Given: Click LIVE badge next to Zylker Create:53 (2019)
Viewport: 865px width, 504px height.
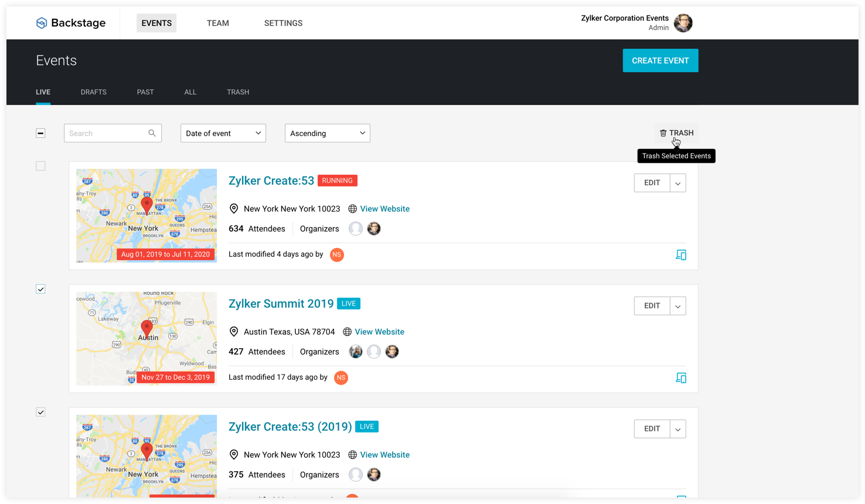Looking at the screenshot, I should point(367,427).
